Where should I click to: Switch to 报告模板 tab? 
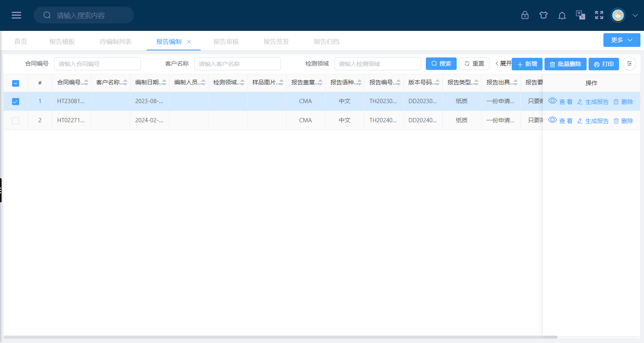62,41
